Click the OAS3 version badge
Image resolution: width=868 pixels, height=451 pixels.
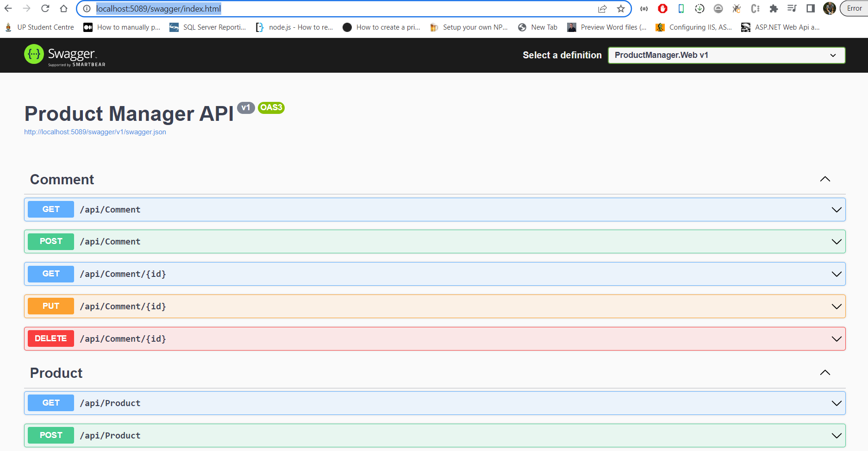(x=271, y=107)
